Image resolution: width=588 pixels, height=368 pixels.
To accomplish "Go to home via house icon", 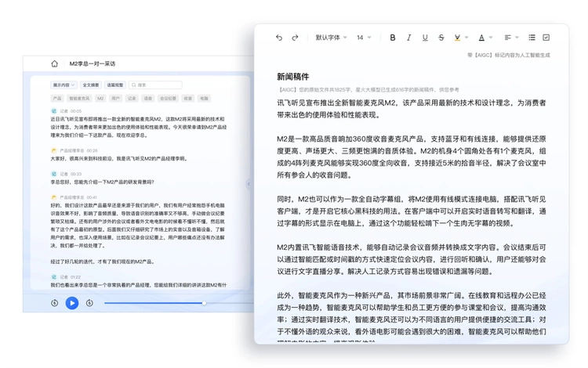I will pyautogui.click(x=54, y=63).
